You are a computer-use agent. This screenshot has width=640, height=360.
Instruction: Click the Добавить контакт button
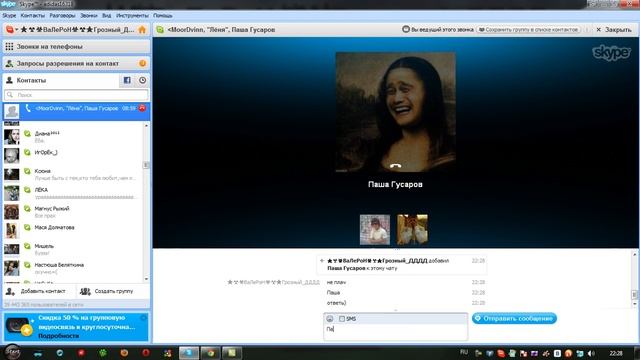[36, 291]
